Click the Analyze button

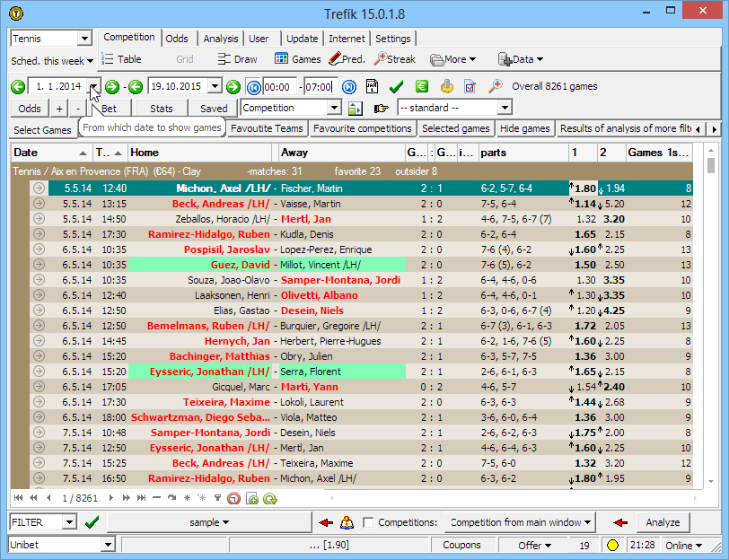(x=663, y=522)
